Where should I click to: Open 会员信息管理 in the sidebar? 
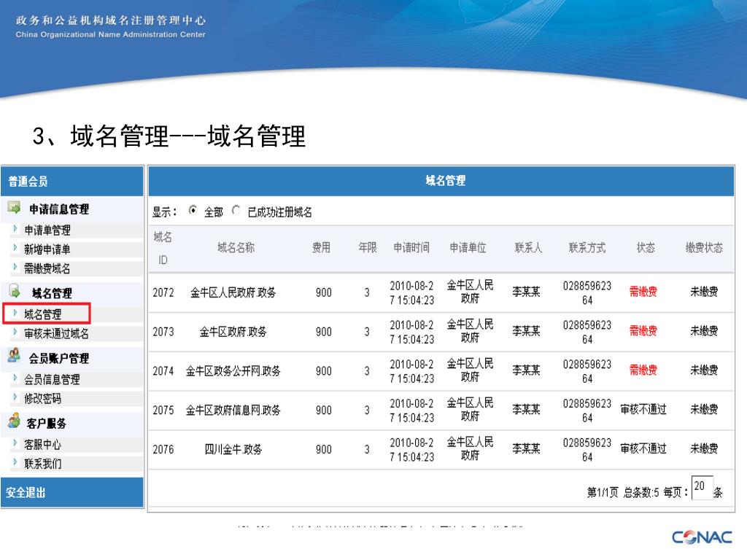52,379
